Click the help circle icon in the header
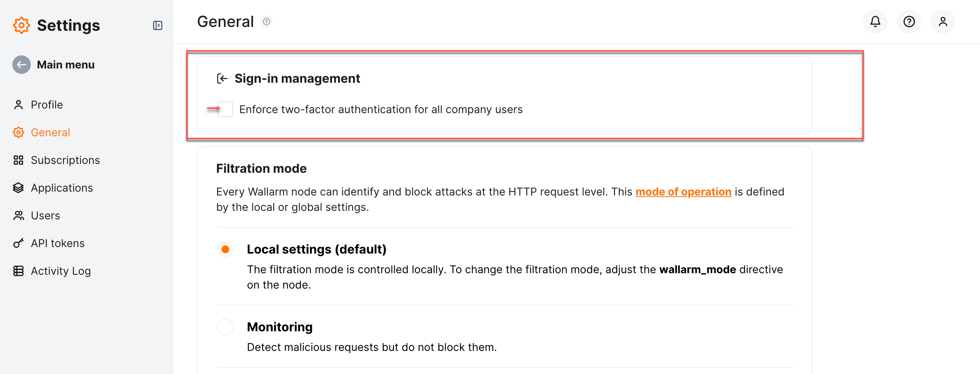 909,22
